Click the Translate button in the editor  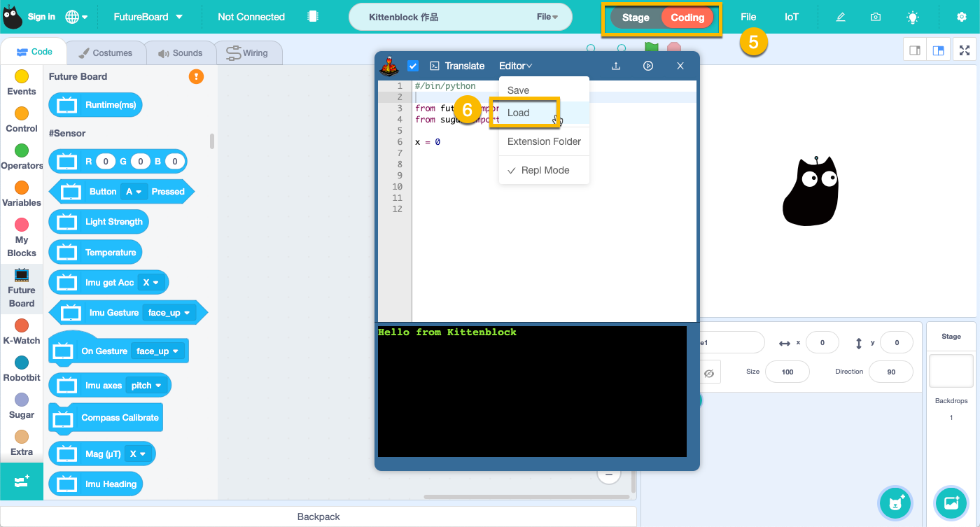[x=457, y=66]
